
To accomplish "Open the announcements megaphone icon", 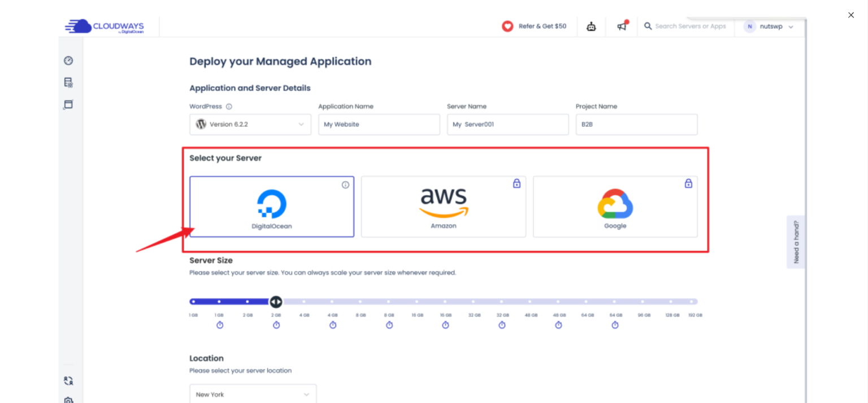I will click(622, 26).
